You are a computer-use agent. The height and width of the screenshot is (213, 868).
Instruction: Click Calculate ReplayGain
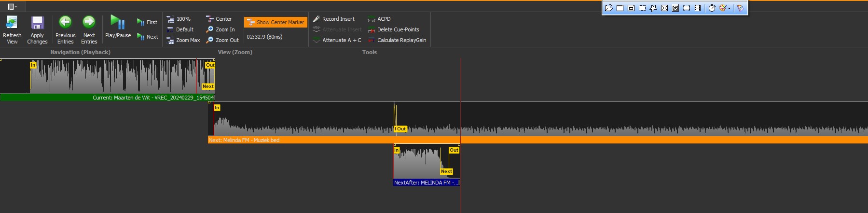(397, 40)
